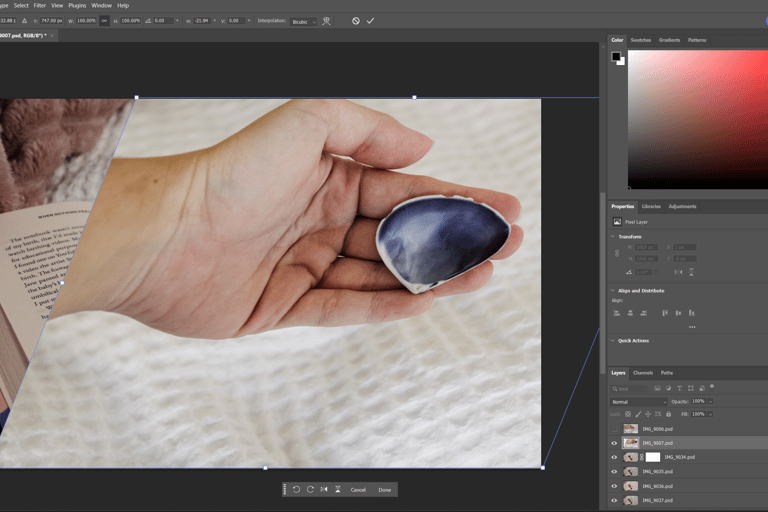This screenshot has height=512, width=768.
Task: Click the Done button
Action: pos(384,490)
